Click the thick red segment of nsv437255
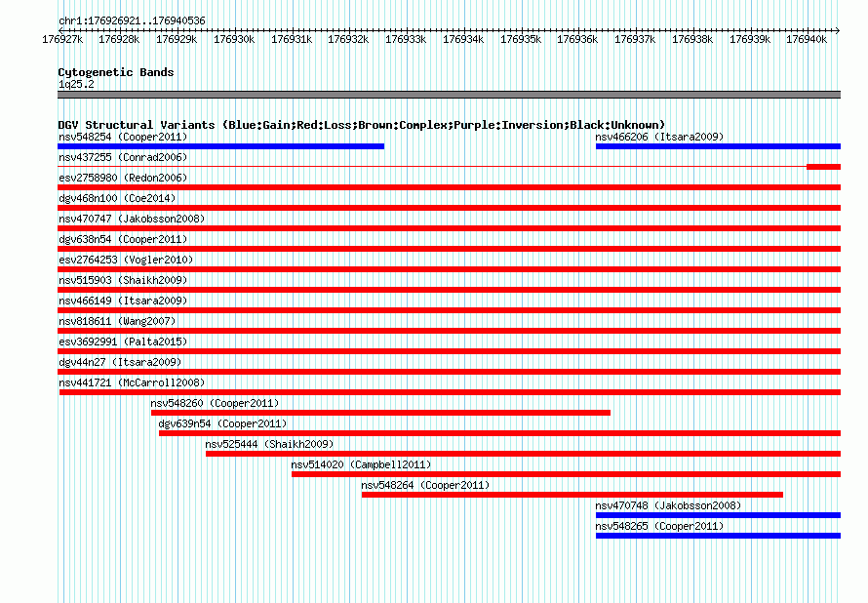868x603 pixels. tap(824, 167)
